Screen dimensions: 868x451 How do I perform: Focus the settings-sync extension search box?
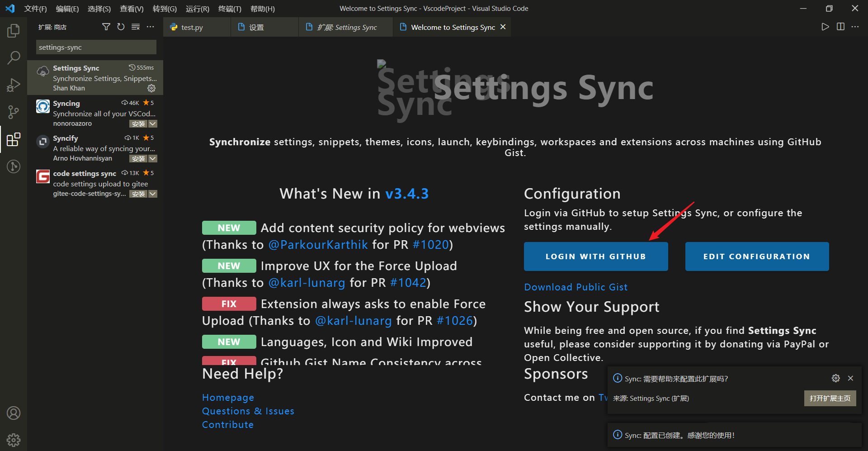point(96,47)
